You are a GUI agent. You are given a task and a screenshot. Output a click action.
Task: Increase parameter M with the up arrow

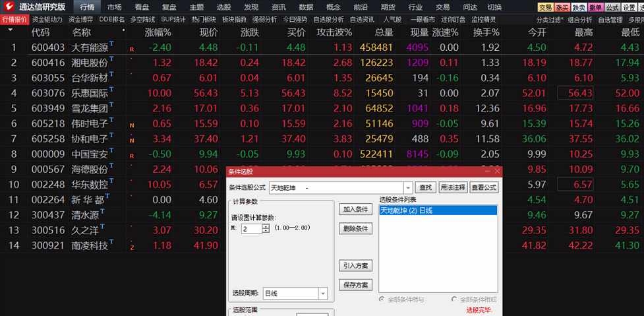click(x=266, y=226)
